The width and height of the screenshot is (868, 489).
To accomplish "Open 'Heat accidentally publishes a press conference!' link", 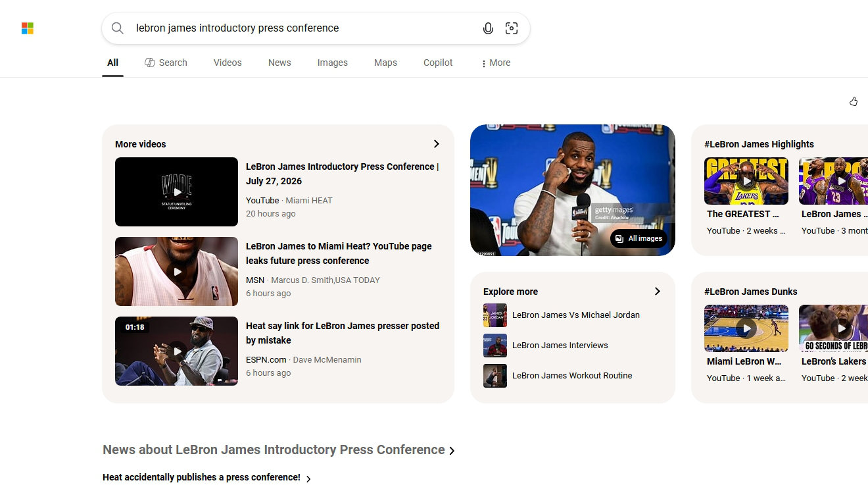I will coord(201,478).
